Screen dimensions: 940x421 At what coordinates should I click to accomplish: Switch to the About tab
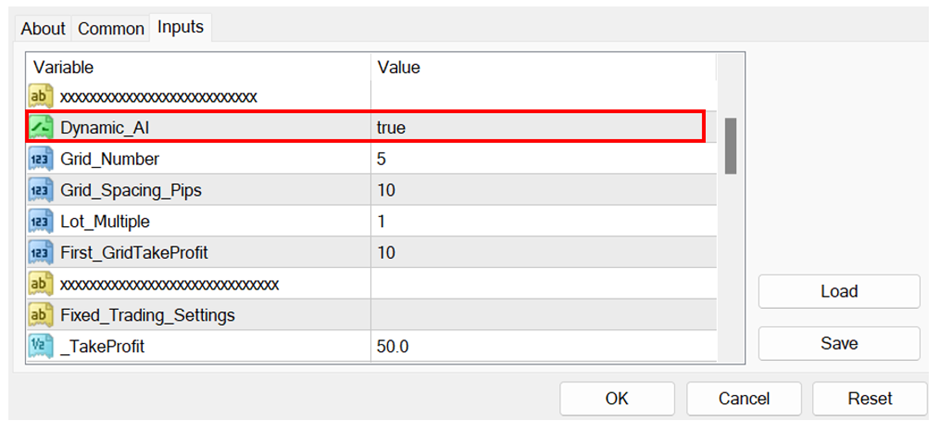(x=43, y=29)
